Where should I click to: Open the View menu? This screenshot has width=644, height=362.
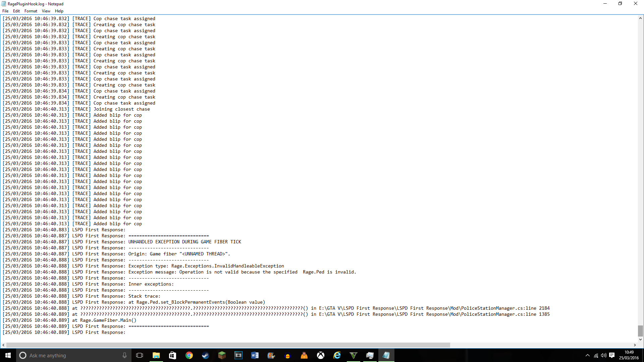[x=46, y=11]
